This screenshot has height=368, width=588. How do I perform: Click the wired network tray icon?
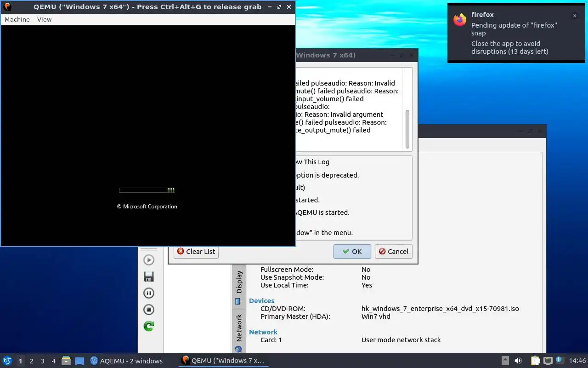(548, 361)
